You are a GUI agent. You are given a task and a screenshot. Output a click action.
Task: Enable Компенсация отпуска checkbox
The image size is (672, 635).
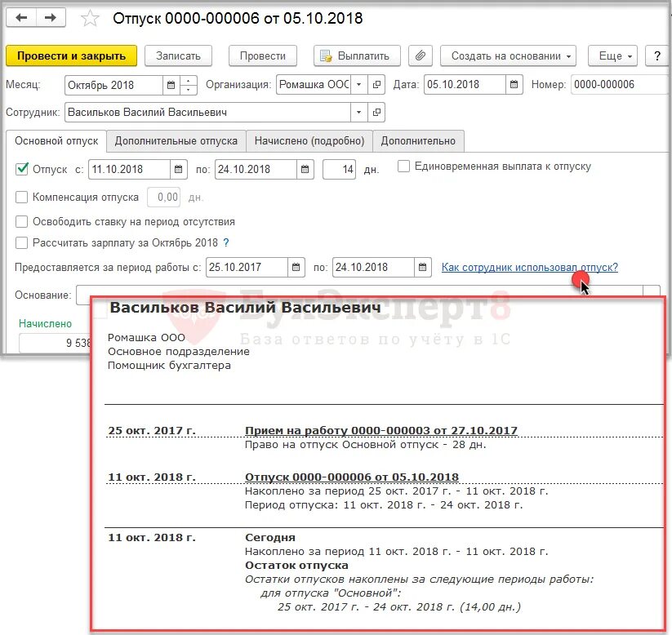point(22,198)
